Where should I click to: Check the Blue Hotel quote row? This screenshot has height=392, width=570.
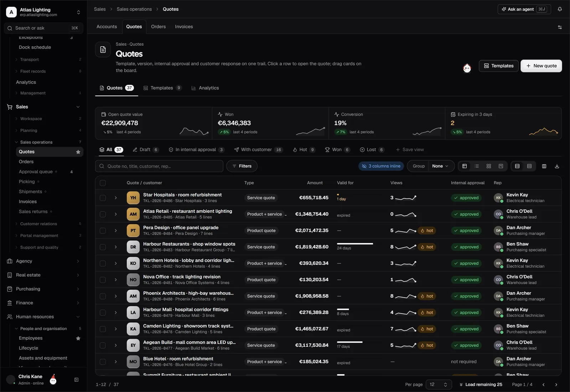coord(103,362)
